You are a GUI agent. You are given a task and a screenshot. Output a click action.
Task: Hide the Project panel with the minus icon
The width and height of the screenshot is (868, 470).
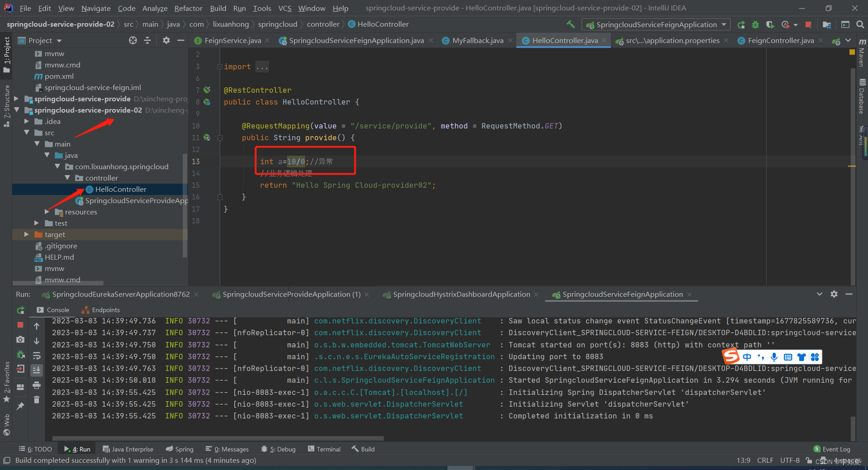(x=181, y=41)
